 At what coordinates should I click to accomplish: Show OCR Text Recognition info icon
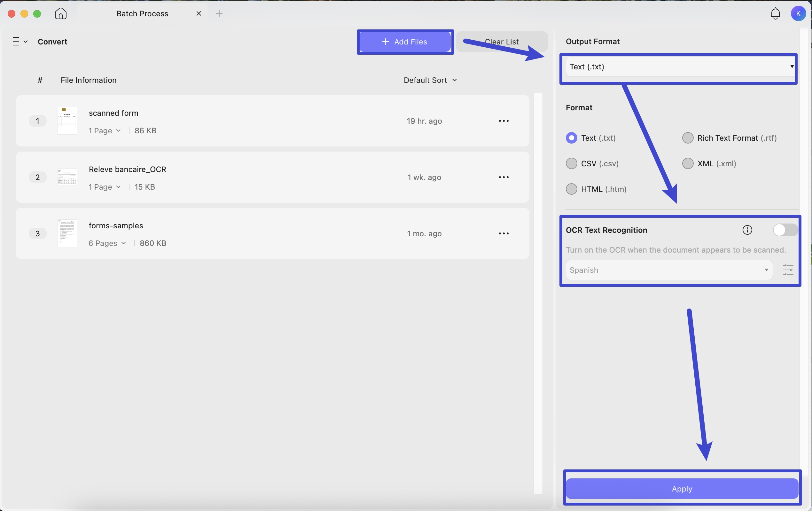[x=747, y=230]
